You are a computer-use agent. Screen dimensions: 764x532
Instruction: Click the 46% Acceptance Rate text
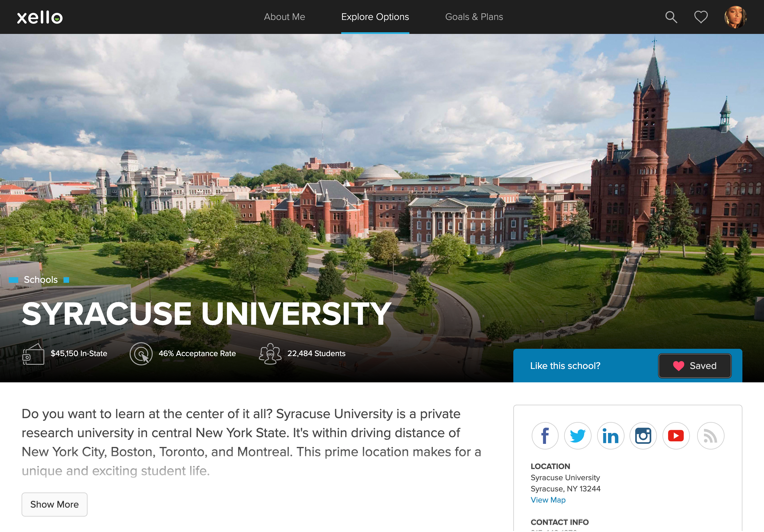197,354
